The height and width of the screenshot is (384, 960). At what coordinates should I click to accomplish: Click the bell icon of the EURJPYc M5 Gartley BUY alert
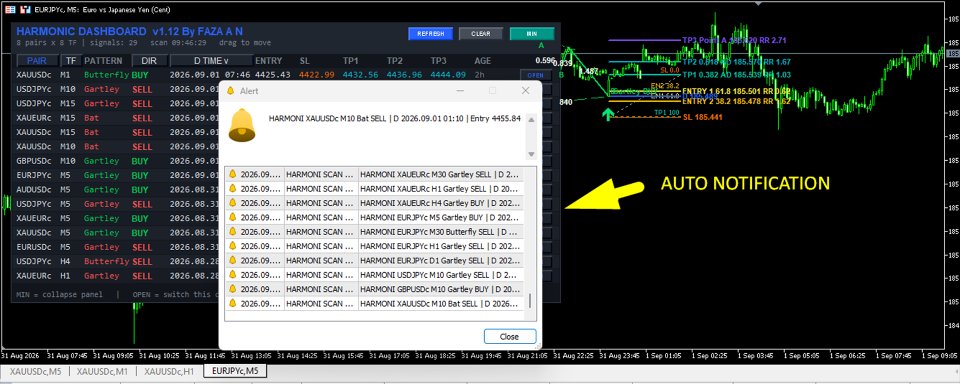coord(233,217)
